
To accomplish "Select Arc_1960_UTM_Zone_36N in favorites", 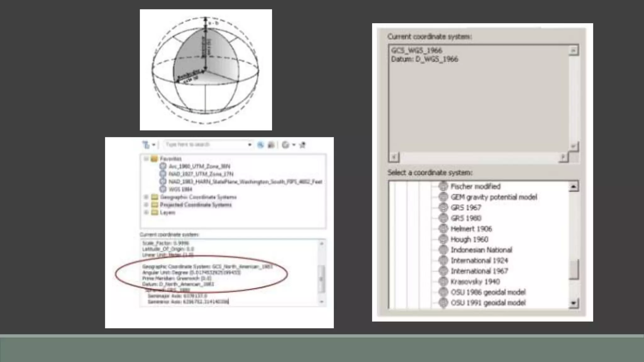I will pyautogui.click(x=199, y=166).
